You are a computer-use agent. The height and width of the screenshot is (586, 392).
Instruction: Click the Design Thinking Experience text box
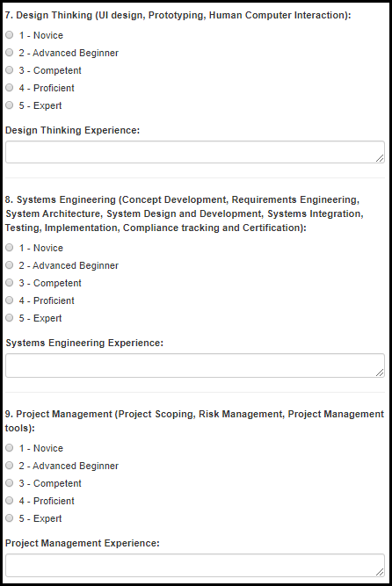195,152
